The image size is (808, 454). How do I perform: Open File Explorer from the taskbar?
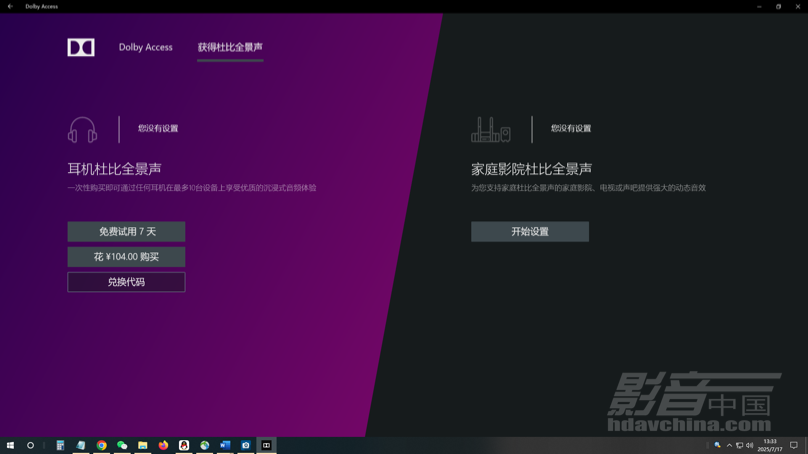point(142,446)
